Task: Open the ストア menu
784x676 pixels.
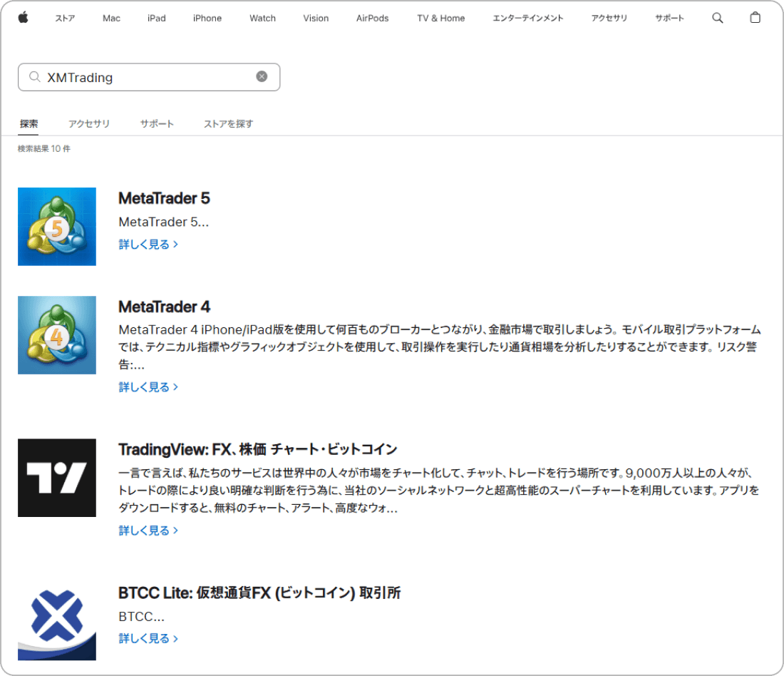Action: click(65, 19)
